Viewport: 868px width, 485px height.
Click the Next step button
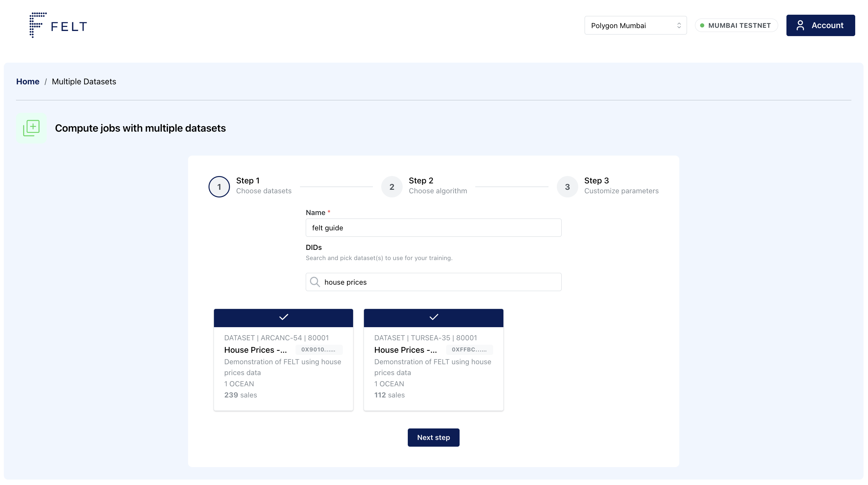433,437
